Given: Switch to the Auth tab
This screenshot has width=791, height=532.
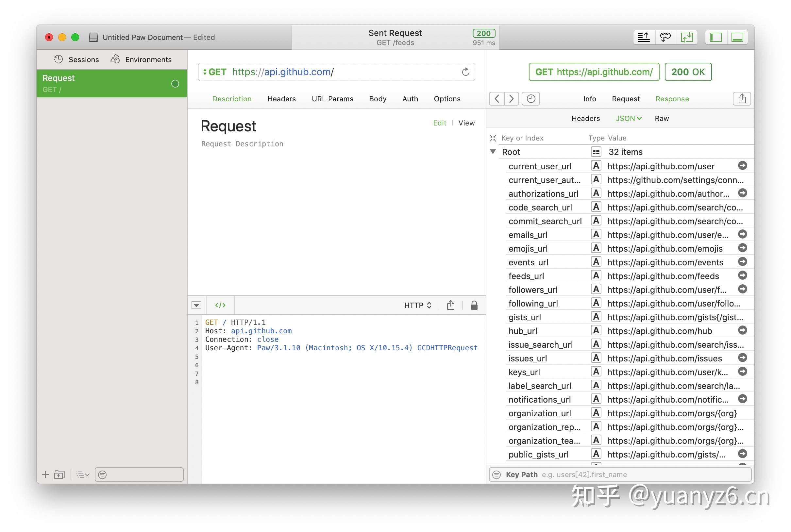Looking at the screenshot, I should point(410,99).
